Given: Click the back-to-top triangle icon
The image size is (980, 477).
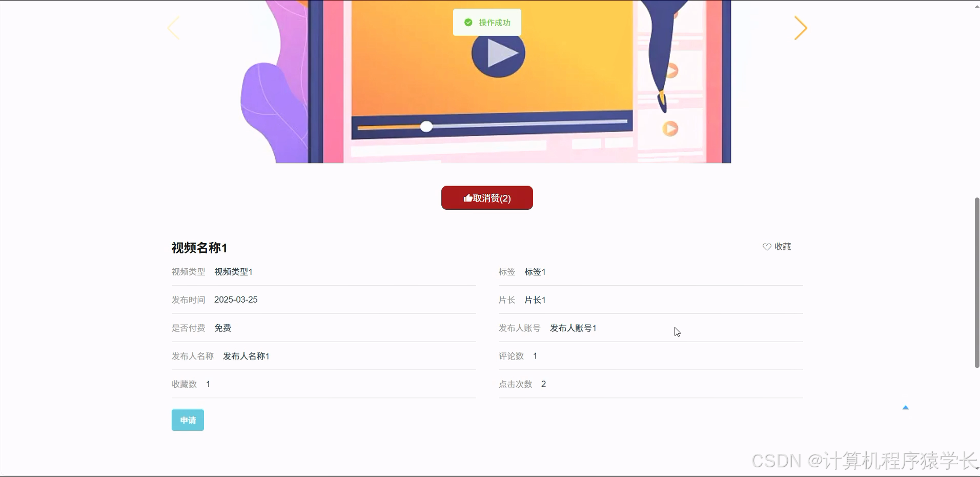Looking at the screenshot, I should [905, 407].
